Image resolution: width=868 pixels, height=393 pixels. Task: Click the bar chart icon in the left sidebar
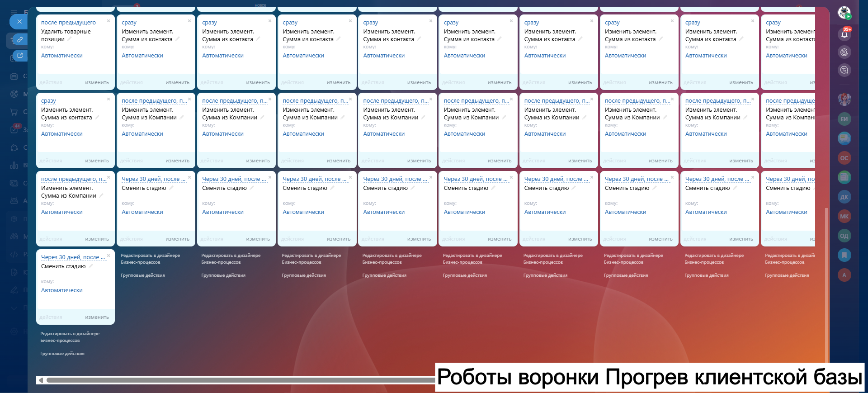click(x=14, y=165)
